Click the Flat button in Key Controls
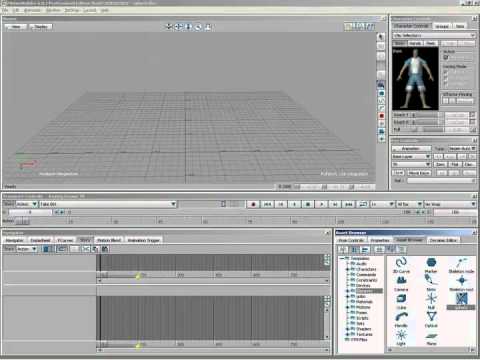 (455, 164)
